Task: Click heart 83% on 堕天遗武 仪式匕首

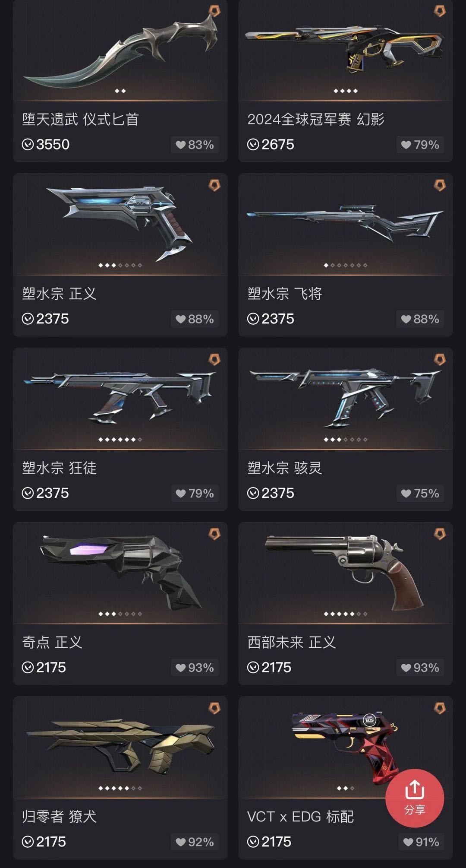Action: point(195,145)
